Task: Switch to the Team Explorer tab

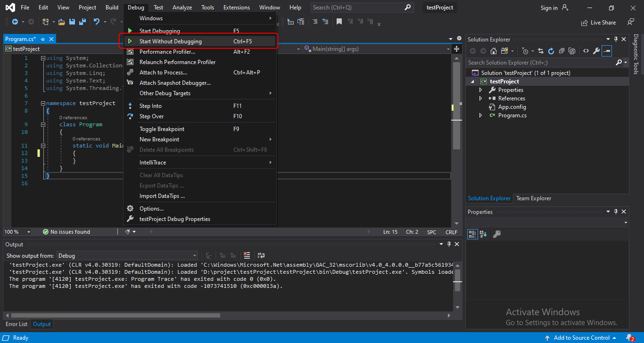Action: [533, 198]
